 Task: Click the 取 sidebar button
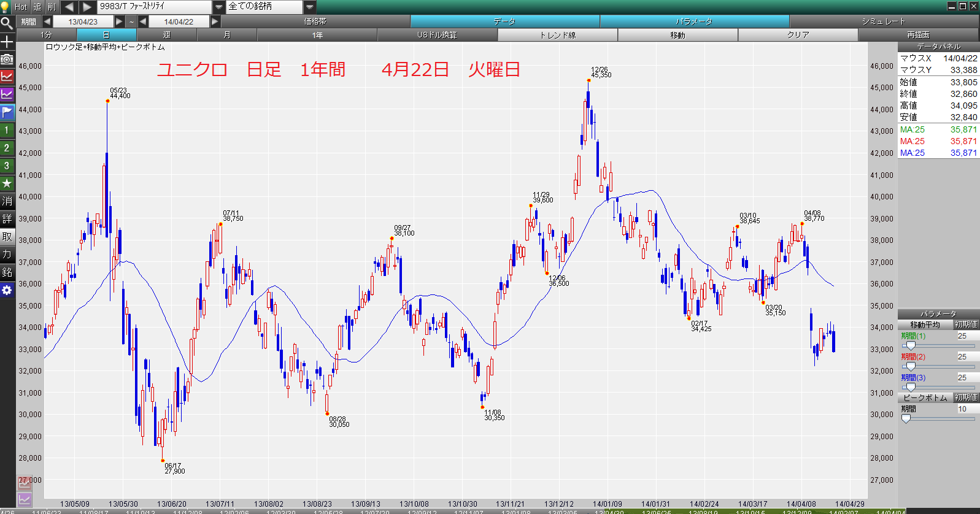pos(7,237)
